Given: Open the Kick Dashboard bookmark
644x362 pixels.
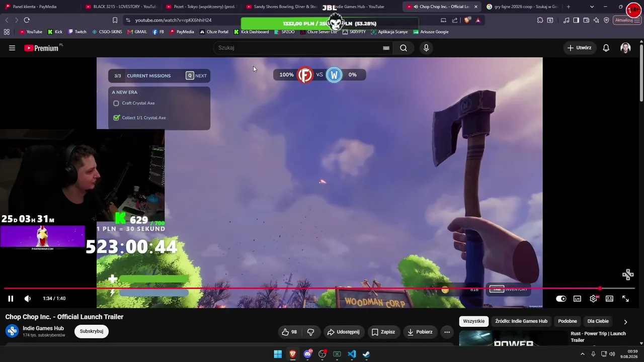Looking at the screenshot, I should 251,32.
